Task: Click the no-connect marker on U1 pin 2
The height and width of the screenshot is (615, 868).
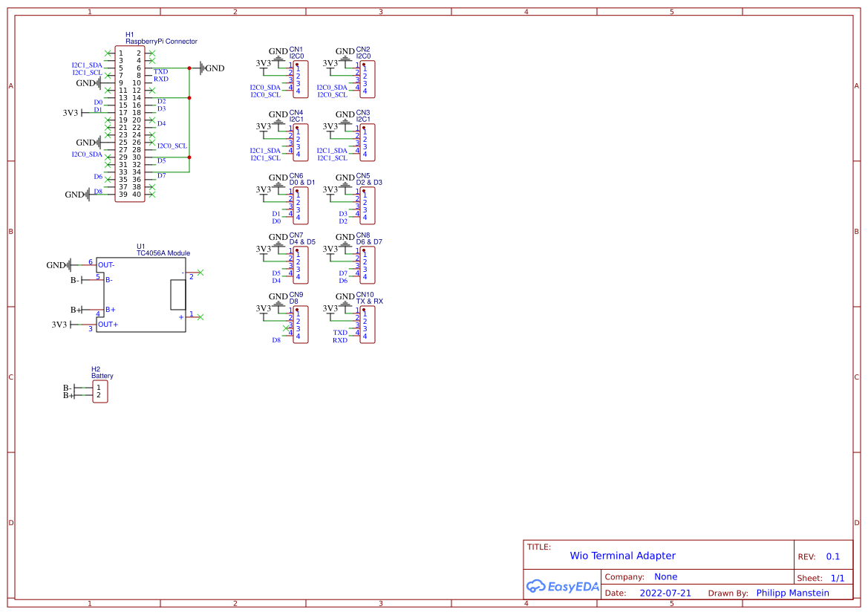Action: (x=200, y=272)
